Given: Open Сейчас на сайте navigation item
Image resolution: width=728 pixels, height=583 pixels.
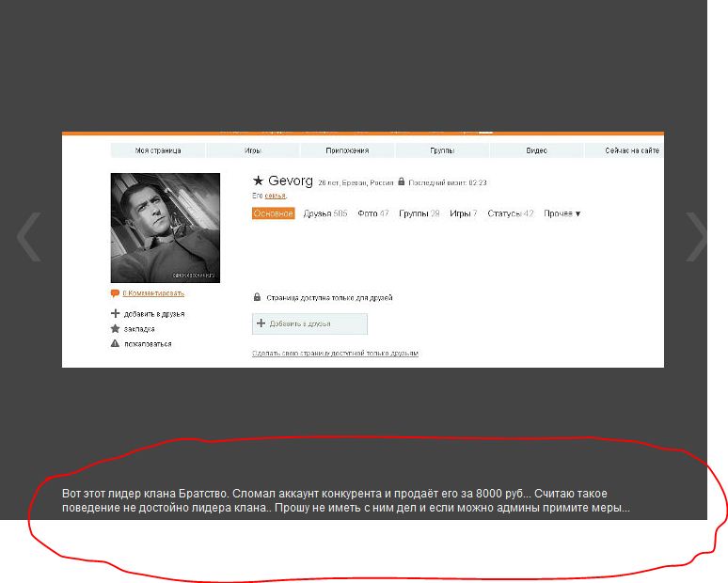Looking at the screenshot, I should click(625, 150).
